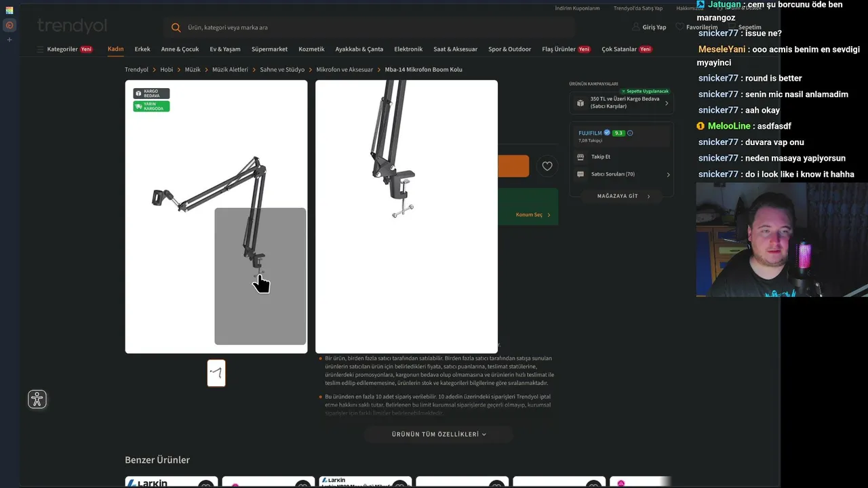This screenshot has width=868, height=488.
Task: Open the Saat & Aksesuar category
Action: point(456,49)
